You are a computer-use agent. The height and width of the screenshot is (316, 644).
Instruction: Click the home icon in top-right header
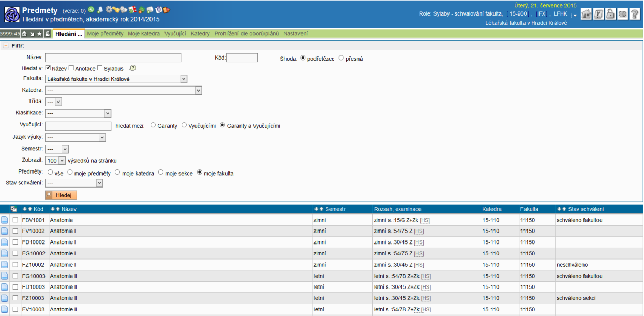pos(586,14)
